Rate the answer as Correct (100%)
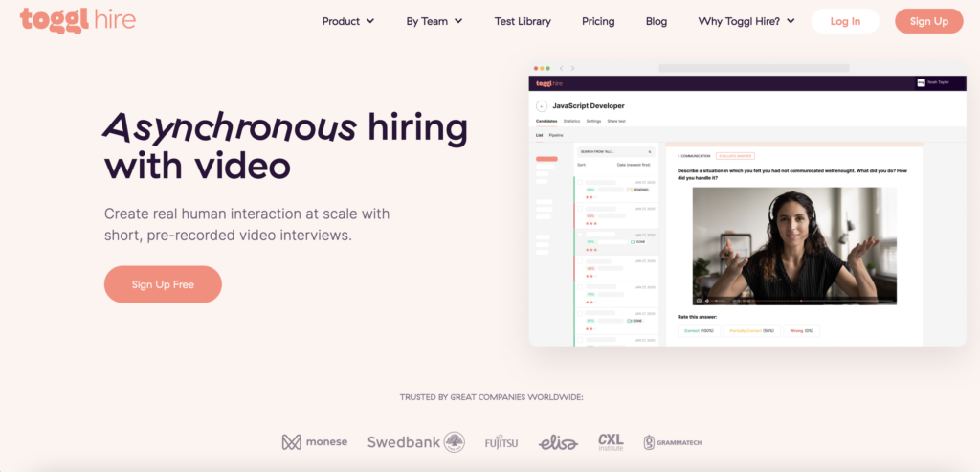Image resolution: width=980 pixels, height=472 pixels. 699,330
